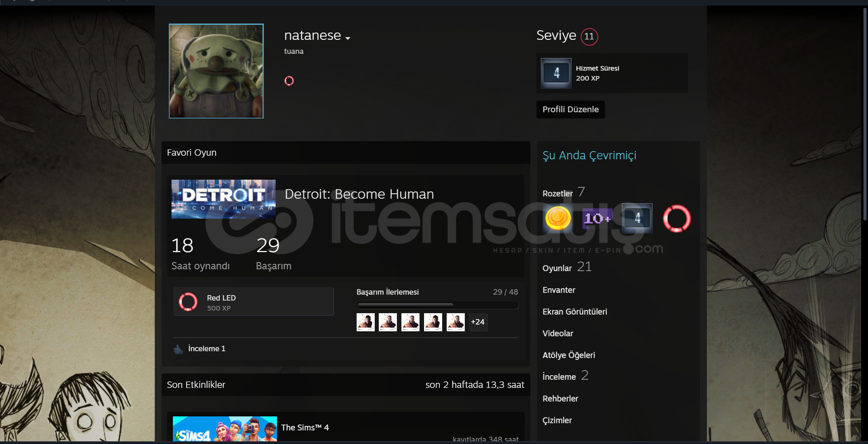
Task: Open the Detroit: Become Human title link
Action: click(x=359, y=194)
